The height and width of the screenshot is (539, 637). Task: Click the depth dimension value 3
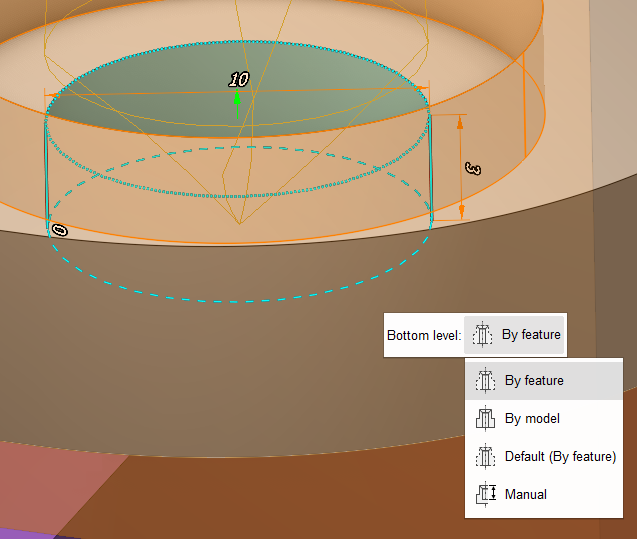click(x=474, y=168)
